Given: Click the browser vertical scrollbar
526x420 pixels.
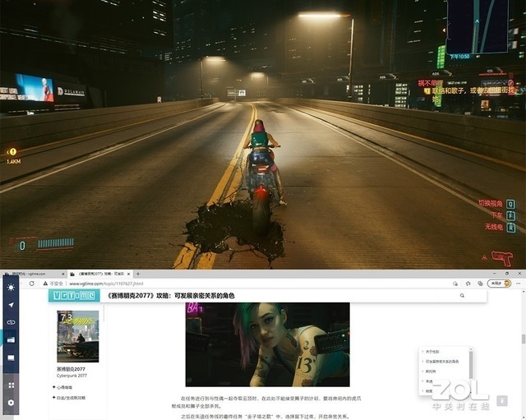Looking at the screenshot, I should click(x=523, y=337).
